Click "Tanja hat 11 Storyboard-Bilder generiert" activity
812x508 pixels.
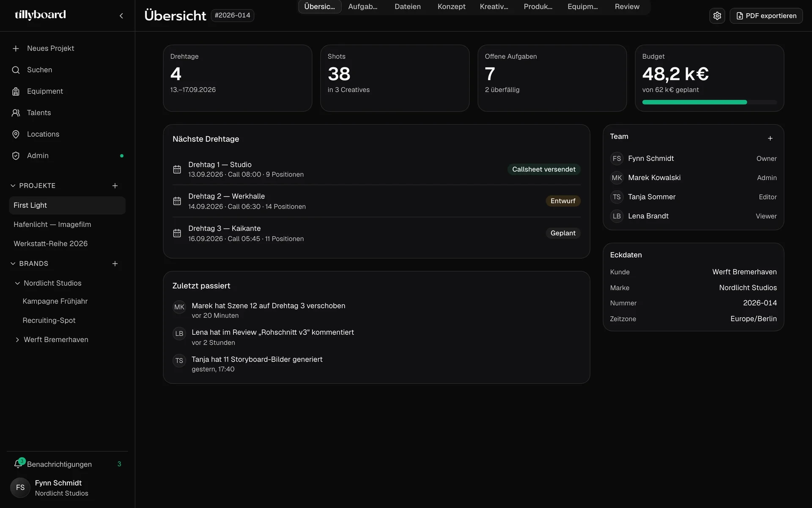click(257, 359)
